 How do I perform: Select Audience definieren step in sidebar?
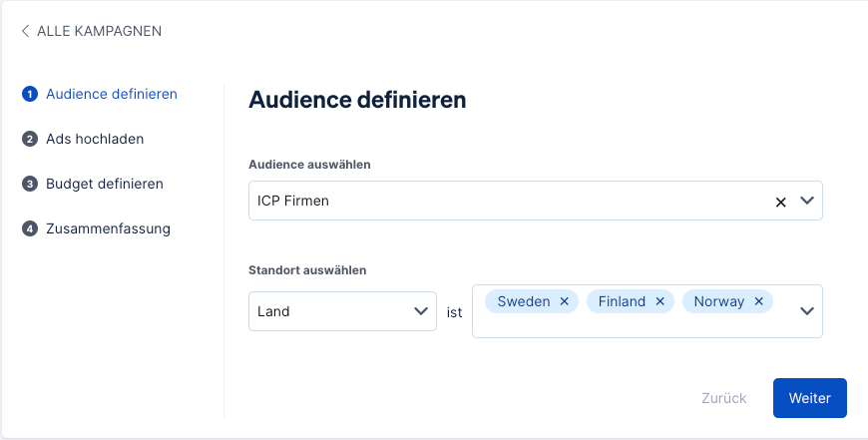point(112,94)
